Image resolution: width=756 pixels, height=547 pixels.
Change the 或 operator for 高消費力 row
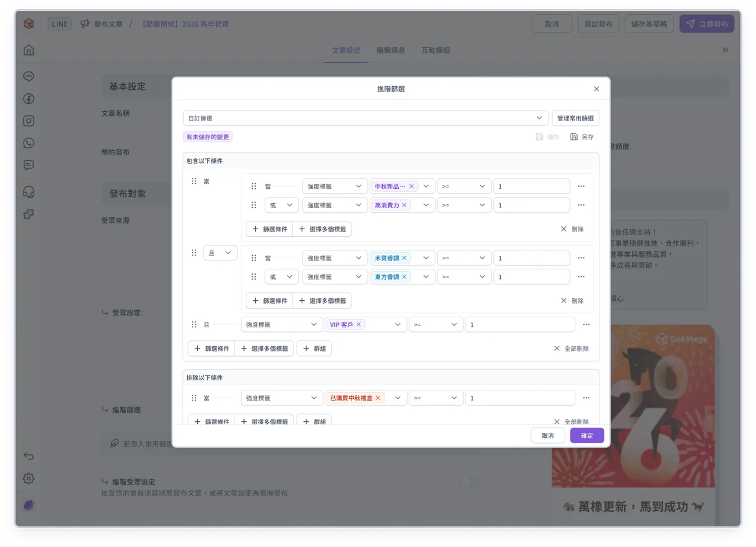pos(282,205)
